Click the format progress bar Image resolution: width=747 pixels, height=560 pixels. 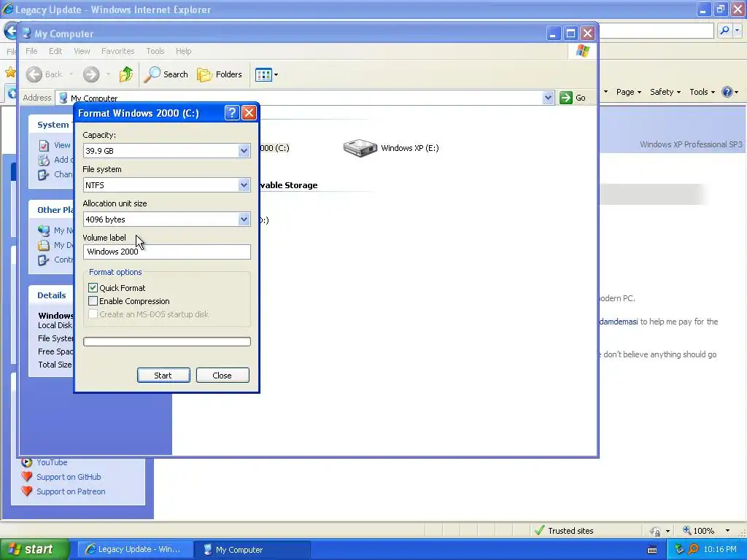click(167, 341)
